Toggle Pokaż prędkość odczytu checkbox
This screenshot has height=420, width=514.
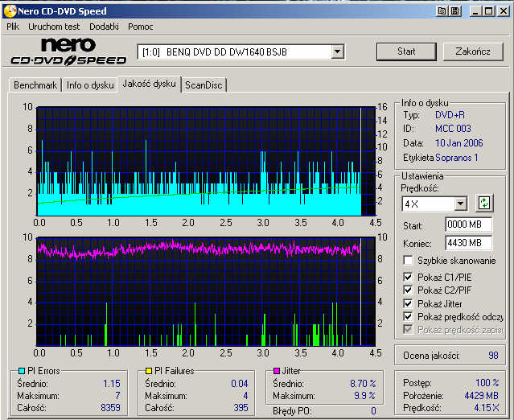click(408, 316)
